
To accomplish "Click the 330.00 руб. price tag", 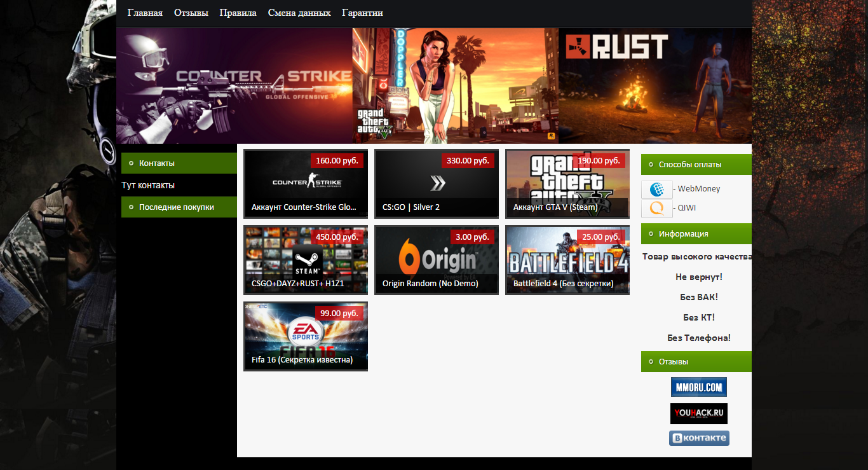I will (468, 161).
